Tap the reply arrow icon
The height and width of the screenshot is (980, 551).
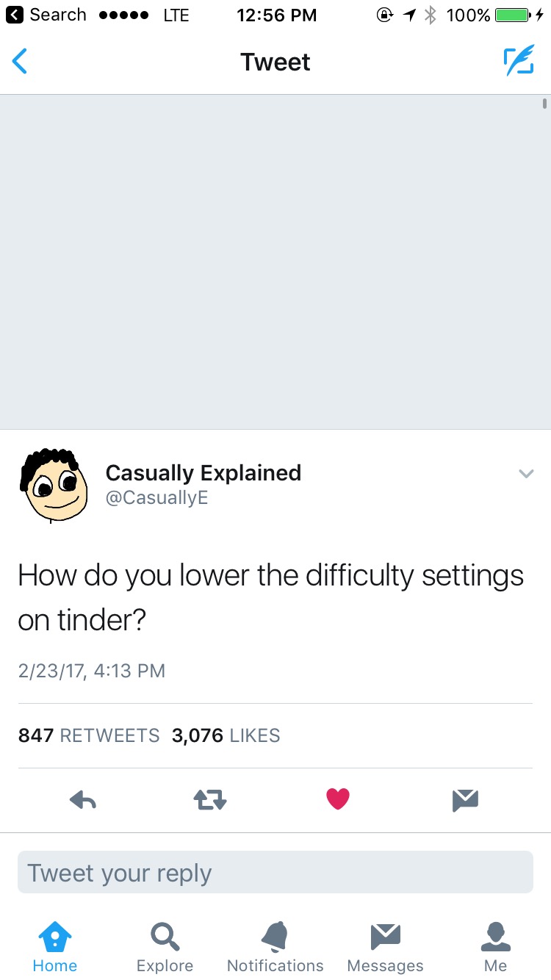coord(83,800)
